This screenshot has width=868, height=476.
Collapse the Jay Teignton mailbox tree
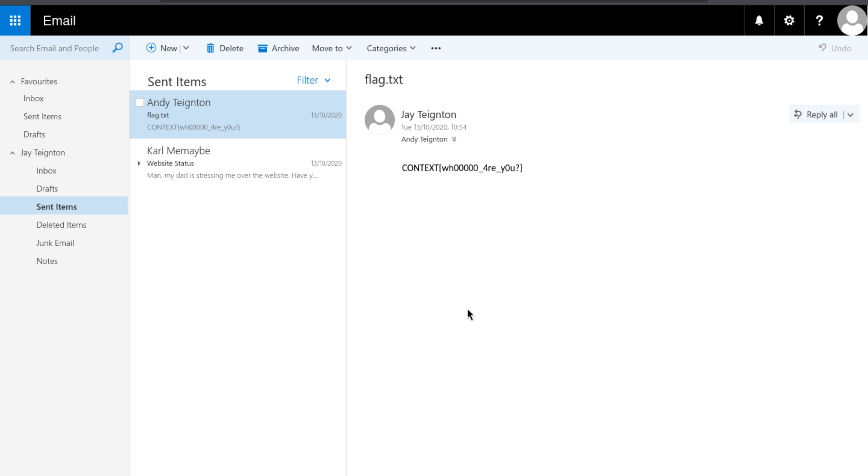tap(12, 153)
